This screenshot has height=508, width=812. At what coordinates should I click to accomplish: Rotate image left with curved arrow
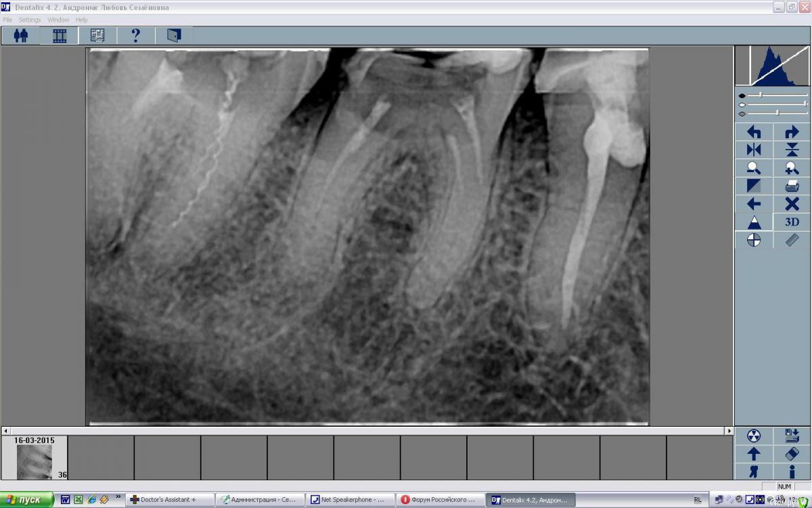(x=753, y=133)
